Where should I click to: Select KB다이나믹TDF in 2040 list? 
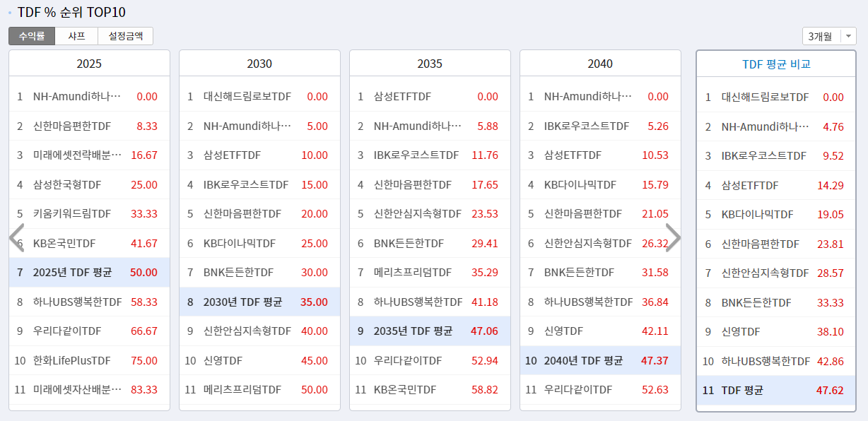coord(600,184)
